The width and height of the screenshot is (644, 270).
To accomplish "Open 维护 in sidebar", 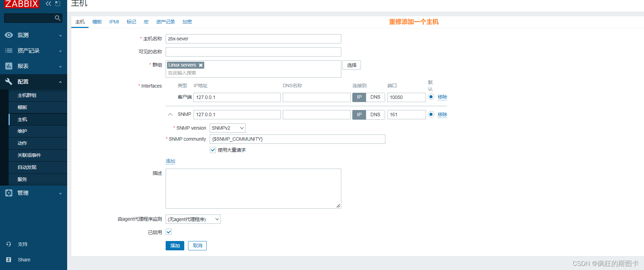I will 38,131.
